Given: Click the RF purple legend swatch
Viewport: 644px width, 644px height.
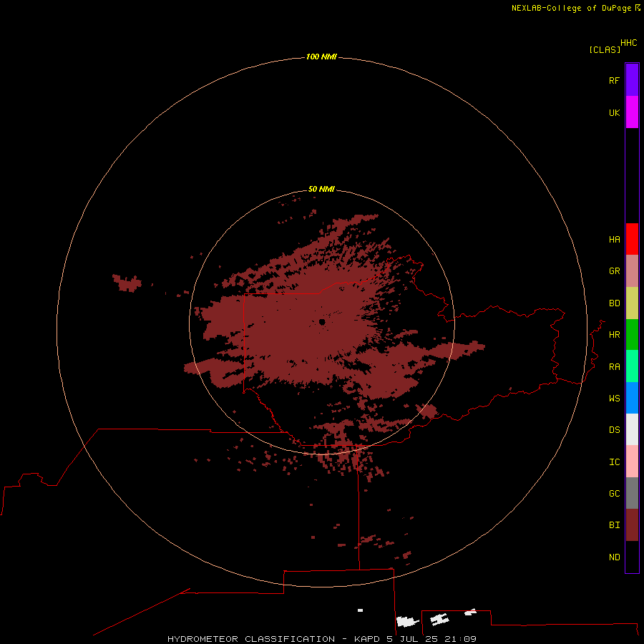Looking at the screenshot, I should (632, 80).
